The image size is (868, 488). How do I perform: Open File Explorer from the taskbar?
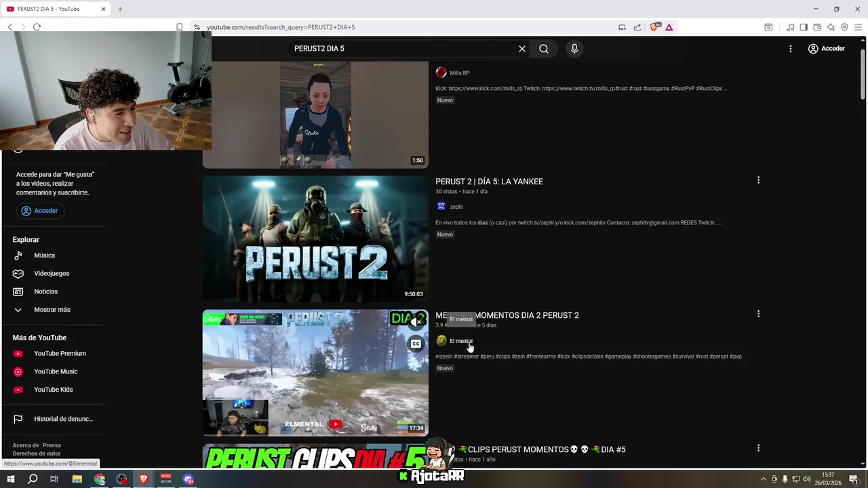click(x=77, y=479)
